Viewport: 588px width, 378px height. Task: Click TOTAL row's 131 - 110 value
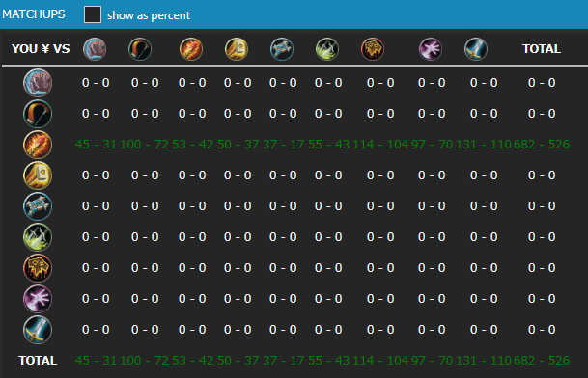[x=484, y=361]
